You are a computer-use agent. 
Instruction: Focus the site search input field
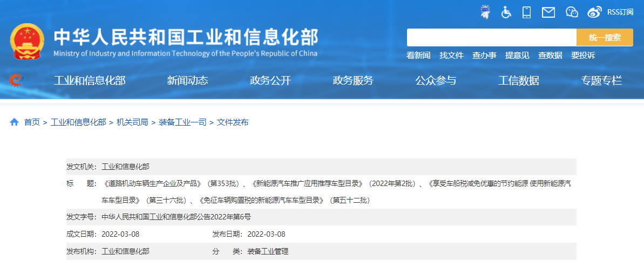click(x=492, y=37)
